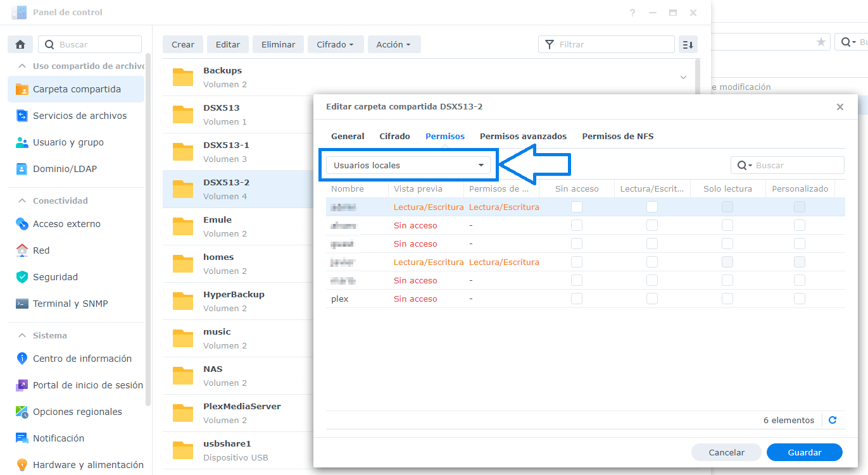The image size is (868, 475).
Task: Check Sin acceso in third user row
Action: click(x=577, y=244)
